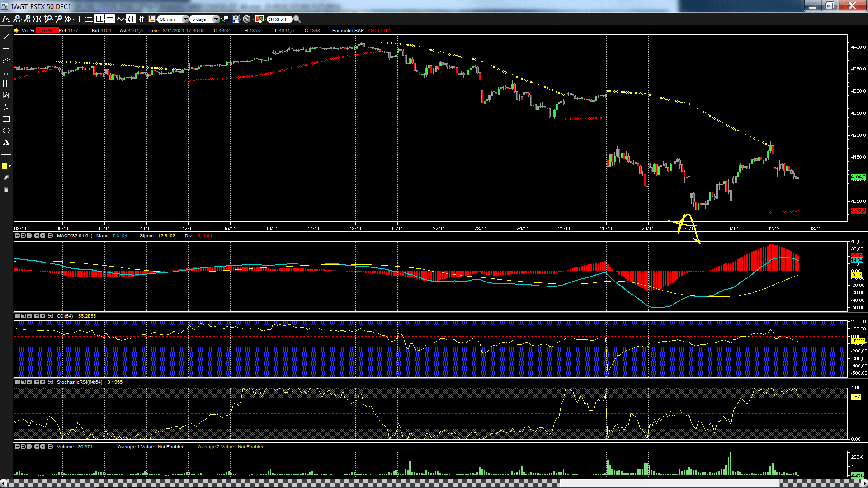Select the horizontal line tool
The image size is (868, 488).
pos(6,48)
